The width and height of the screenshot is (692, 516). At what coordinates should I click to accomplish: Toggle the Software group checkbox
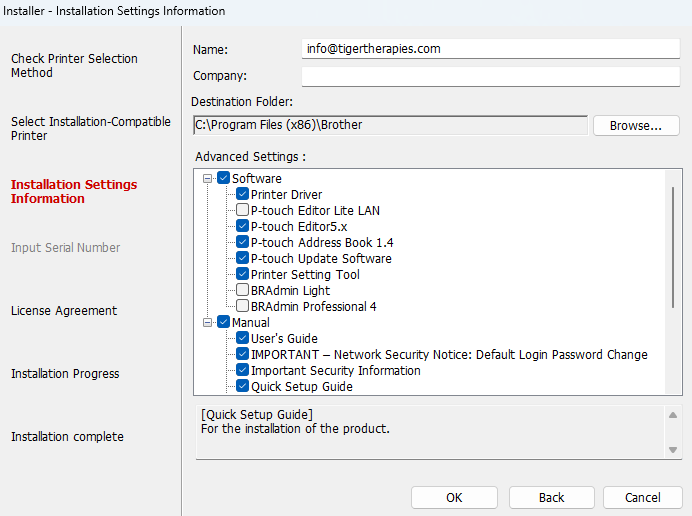click(223, 178)
